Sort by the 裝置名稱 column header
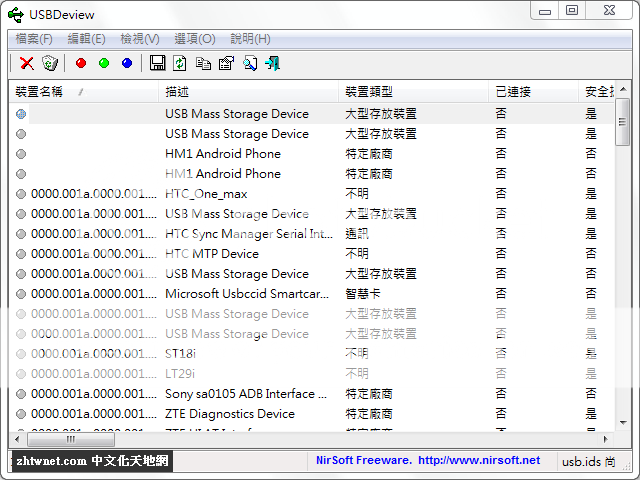This screenshot has width=640, height=480. tap(83, 92)
